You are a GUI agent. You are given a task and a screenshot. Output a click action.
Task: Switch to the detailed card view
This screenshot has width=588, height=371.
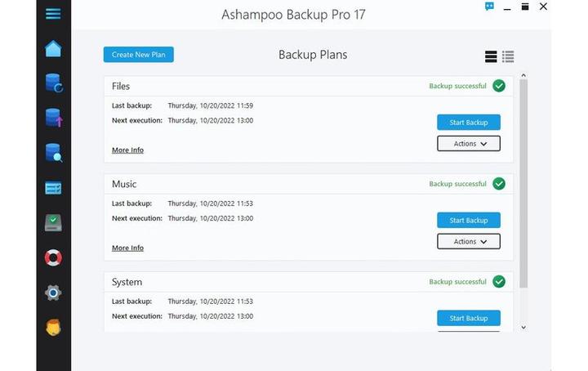tap(491, 56)
